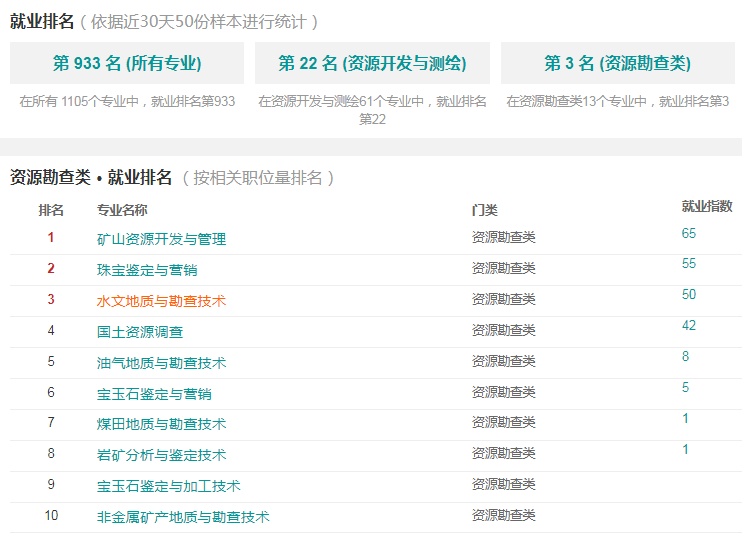This screenshot has height=538, width=742.
Task: Click the 门类 column header
Action: [485, 210]
